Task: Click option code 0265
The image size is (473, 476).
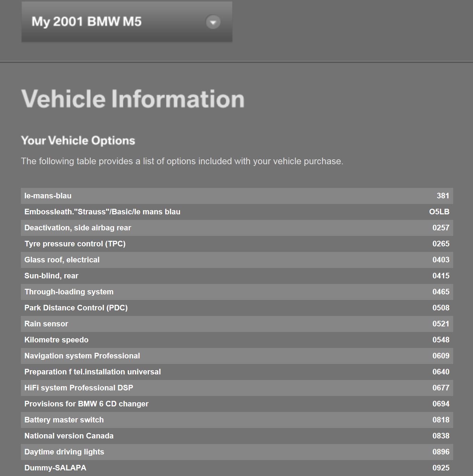Action: click(x=441, y=244)
